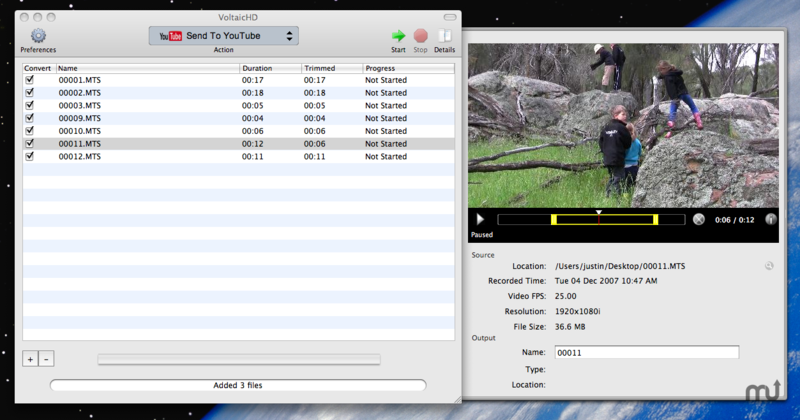
Task: Select the 00010.MTS file row
Action: 238,131
